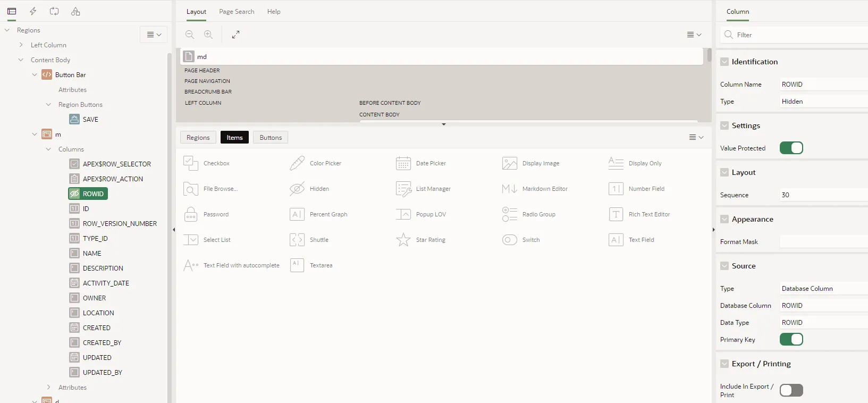This screenshot has width=868, height=403.
Task: Select the Switch item type
Action: (x=521, y=240)
